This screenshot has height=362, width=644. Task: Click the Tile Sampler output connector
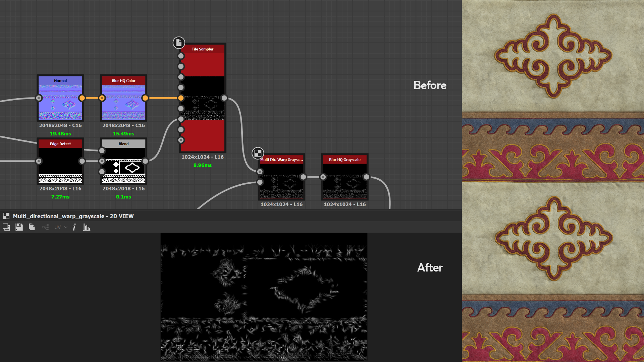[224, 98]
